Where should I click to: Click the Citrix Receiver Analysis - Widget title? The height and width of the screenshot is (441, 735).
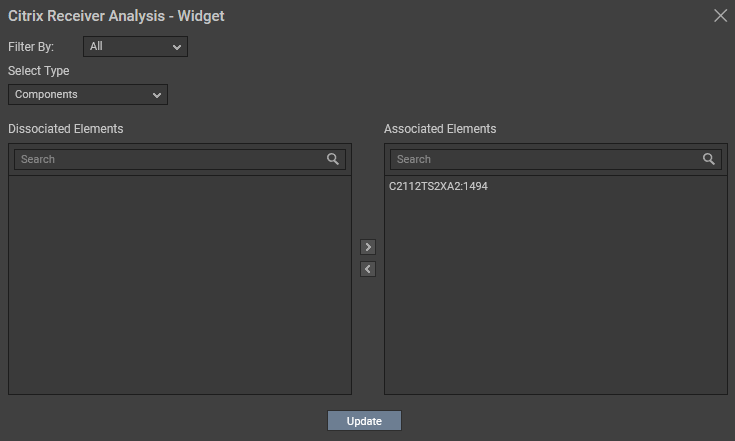(116, 16)
